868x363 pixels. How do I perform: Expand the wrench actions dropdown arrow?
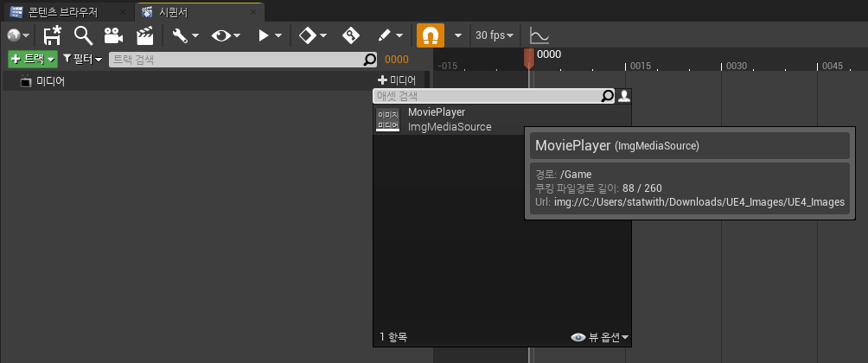point(195,36)
